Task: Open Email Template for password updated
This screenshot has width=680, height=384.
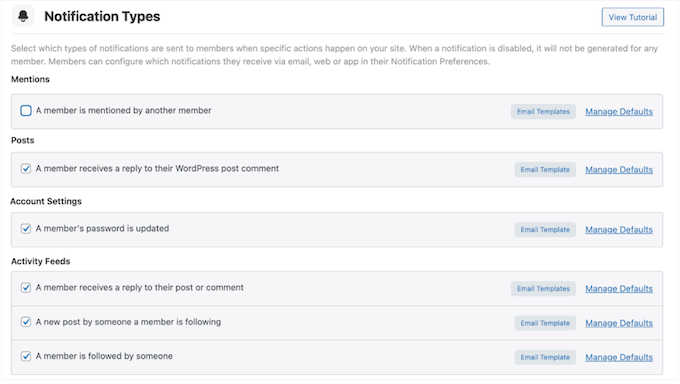Action: (x=545, y=230)
